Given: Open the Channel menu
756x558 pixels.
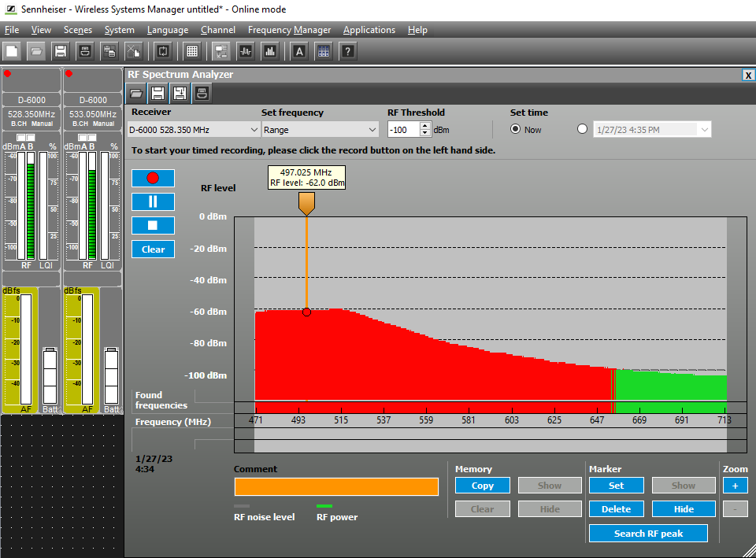Looking at the screenshot, I should coord(218,30).
